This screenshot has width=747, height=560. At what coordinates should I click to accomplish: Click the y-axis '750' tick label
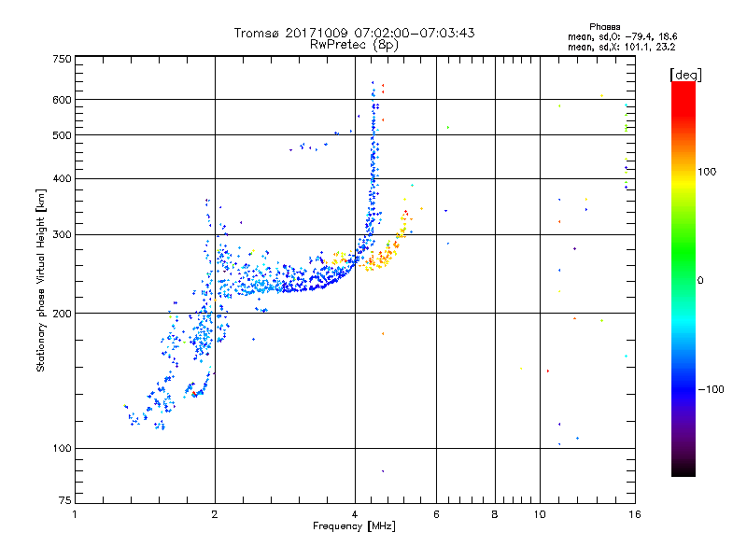click(62, 59)
